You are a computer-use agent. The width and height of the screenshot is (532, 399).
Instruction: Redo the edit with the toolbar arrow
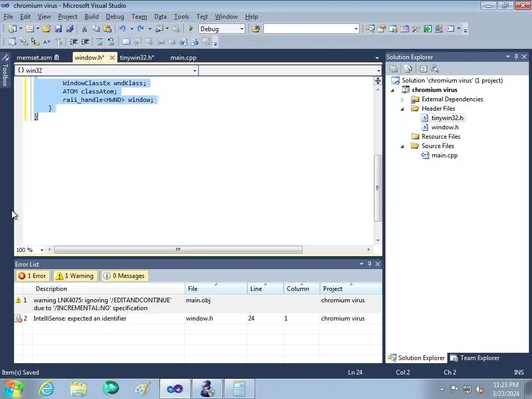[x=140, y=29]
